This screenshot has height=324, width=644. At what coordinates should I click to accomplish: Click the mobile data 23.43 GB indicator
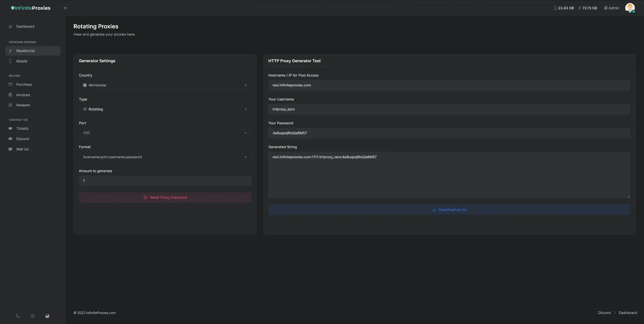click(x=563, y=8)
